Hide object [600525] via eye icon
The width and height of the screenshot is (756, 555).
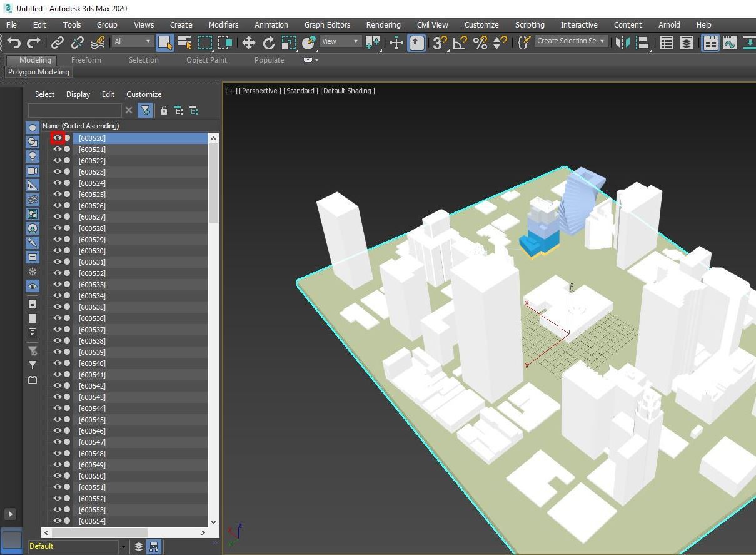click(x=58, y=194)
